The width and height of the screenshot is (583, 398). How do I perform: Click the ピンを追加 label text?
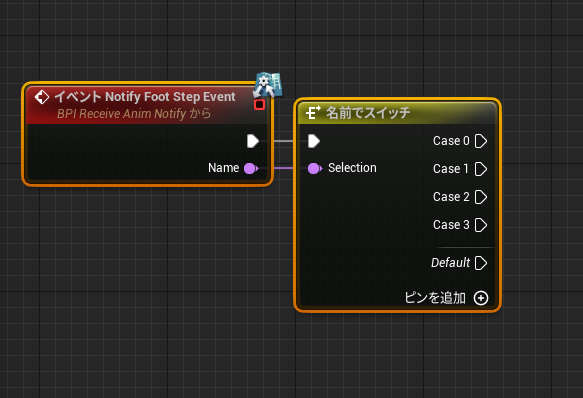point(435,298)
